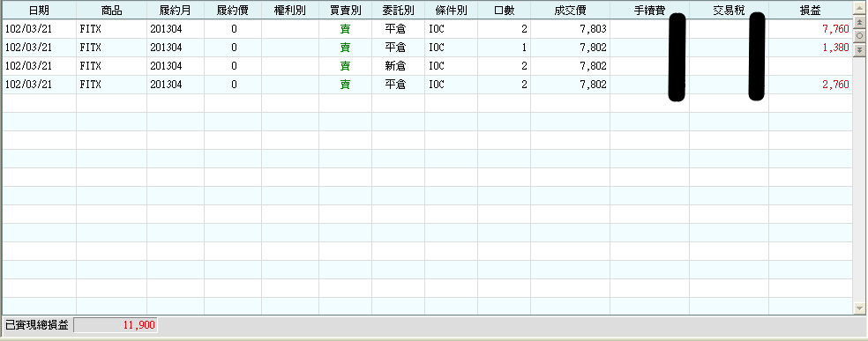Click the 已實現總損益 label
The height and width of the screenshot is (341, 868).
pyautogui.click(x=36, y=325)
